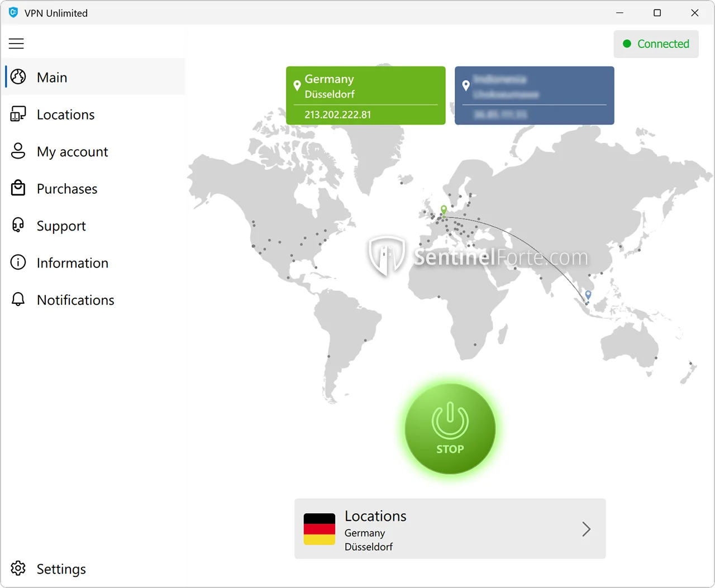The height and width of the screenshot is (588, 715).
Task: Open Settings at sidebar bottom
Action: [93, 568]
